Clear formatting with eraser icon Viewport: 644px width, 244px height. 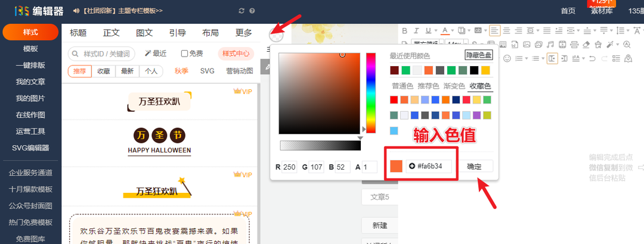tap(586, 45)
